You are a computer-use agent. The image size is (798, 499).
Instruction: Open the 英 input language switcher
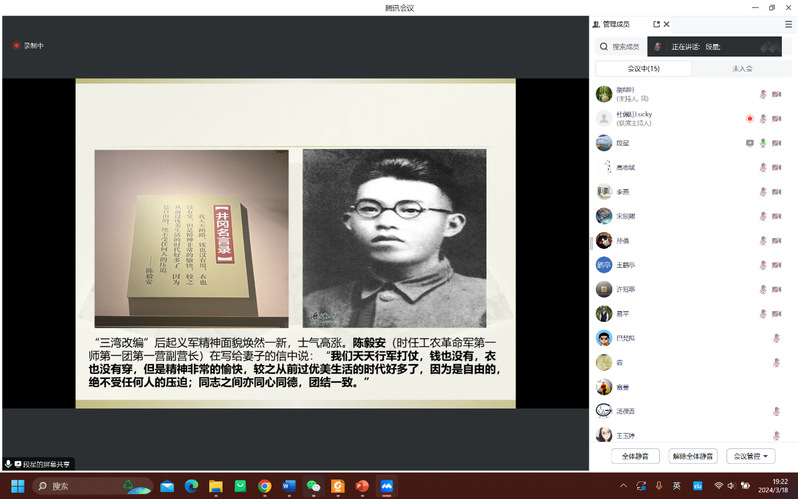pos(677,486)
